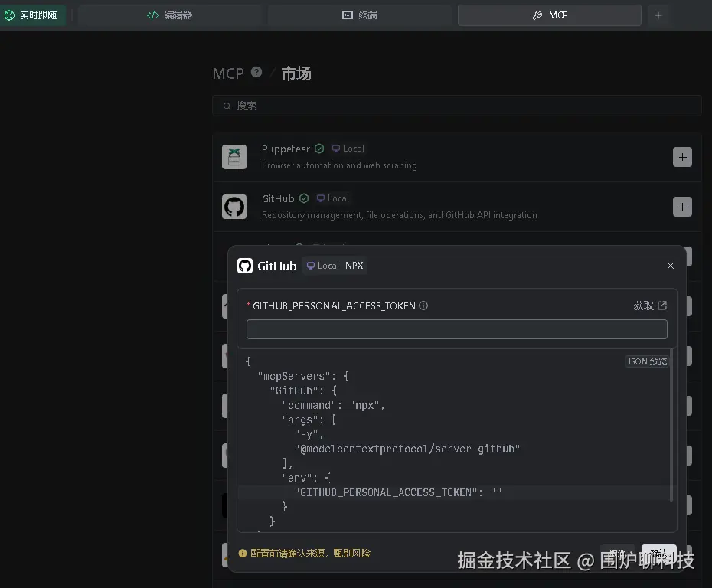Switch to the MCP tab
The width and height of the screenshot is (712, 588).
click(549, 15)
